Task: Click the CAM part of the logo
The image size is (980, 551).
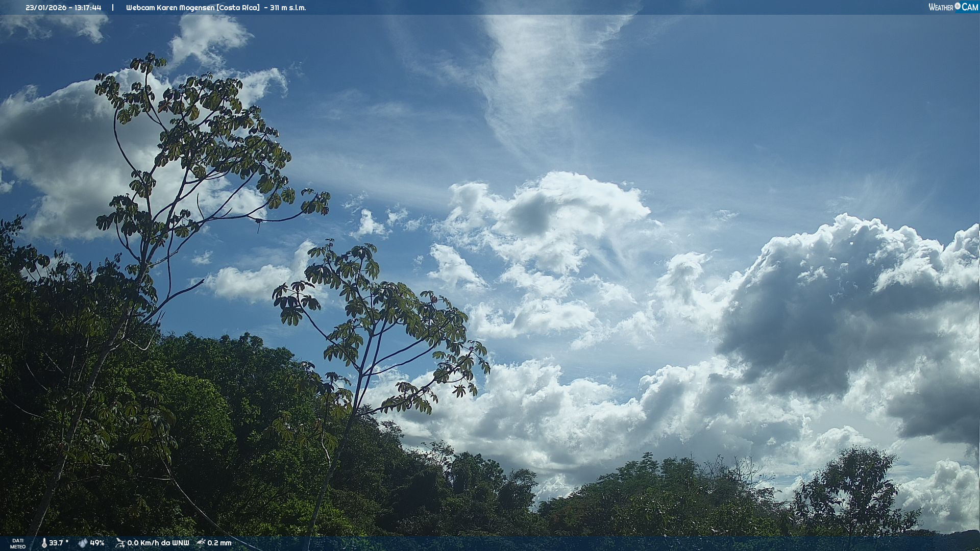Action: [970, 7]
